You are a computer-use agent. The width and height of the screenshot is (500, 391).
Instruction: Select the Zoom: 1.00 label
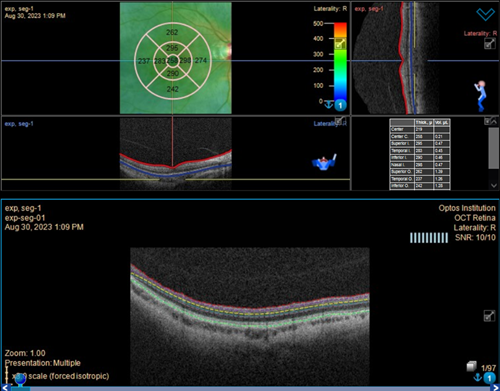25,353
